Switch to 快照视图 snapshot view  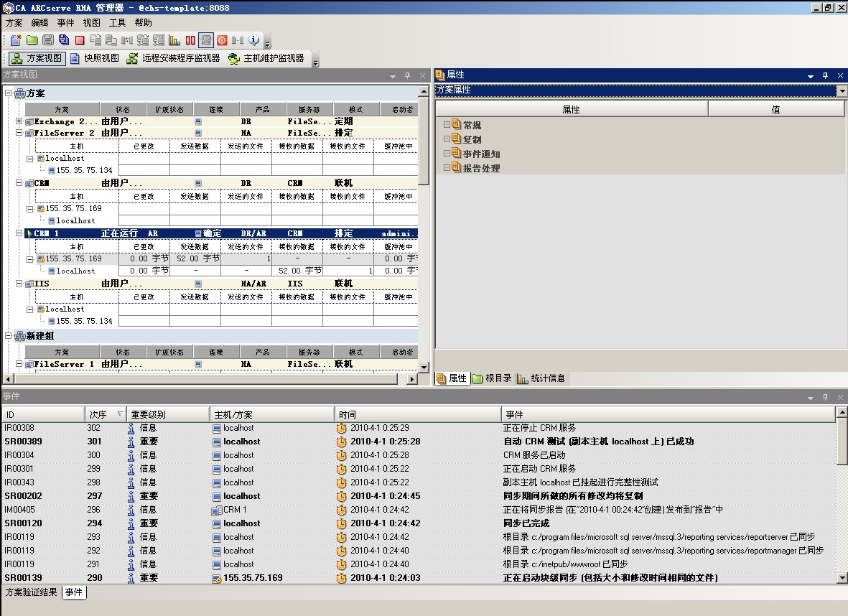(x=95, y=58)
